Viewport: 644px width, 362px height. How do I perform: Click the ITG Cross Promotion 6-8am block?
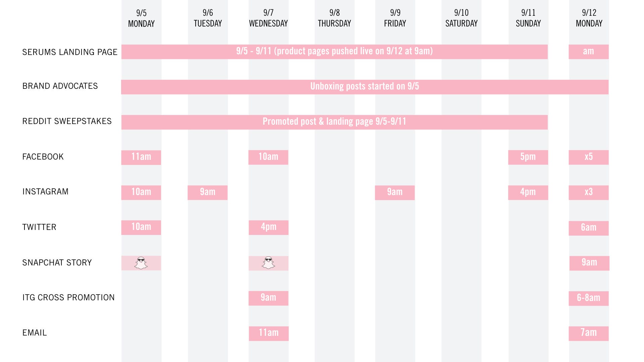click(x=589, y=298)
